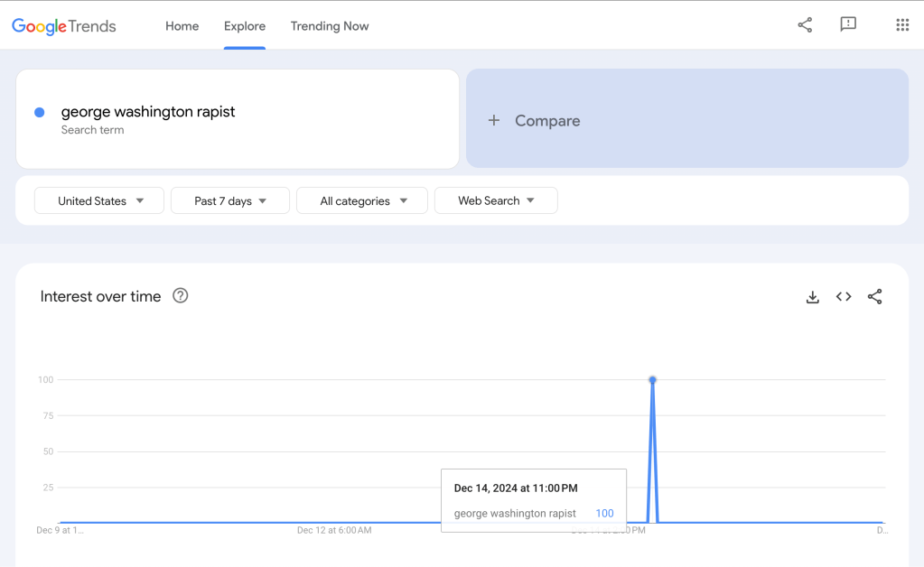The height and width of the screenshot is (567, 924).
Task: Open help for Interest over time
Action: tap(181, 296)
